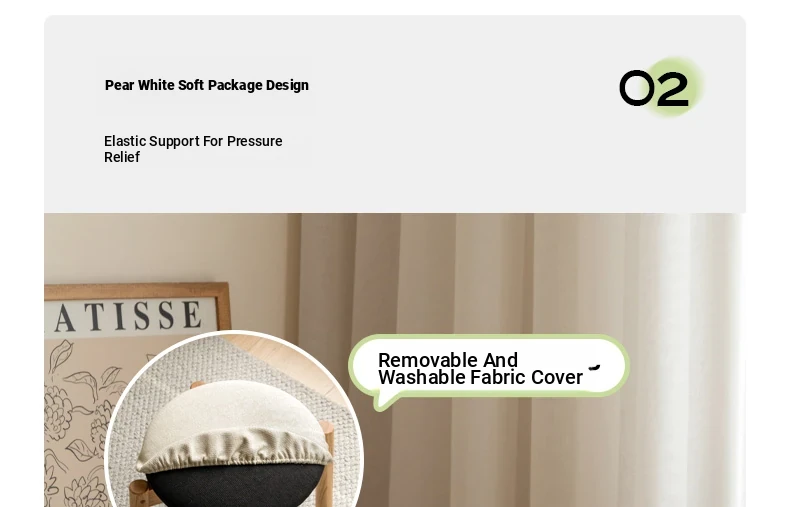Select the "Elastic Support For Pressure Relief" text
The image size is (790, 507).
click(x=193, y=149)
